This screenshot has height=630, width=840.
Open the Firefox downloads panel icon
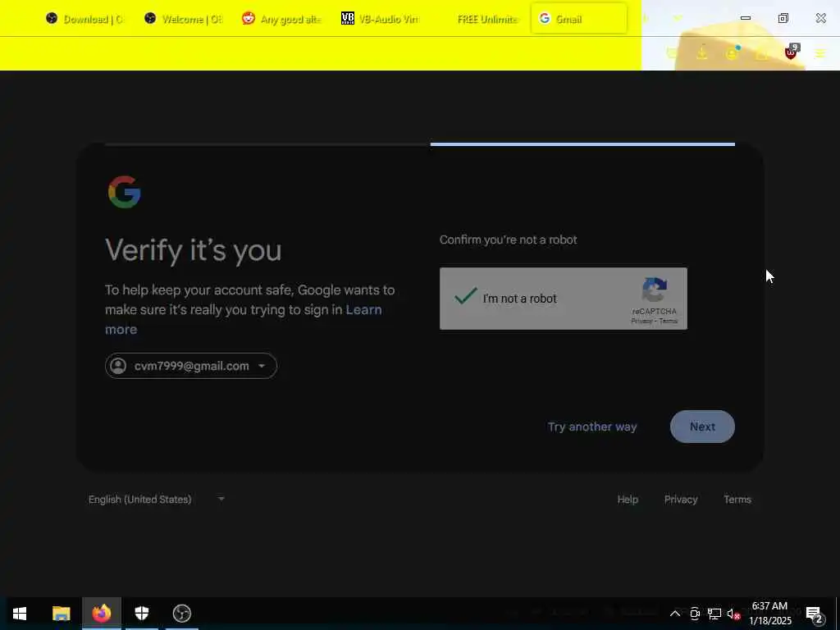tap(702, 52)
